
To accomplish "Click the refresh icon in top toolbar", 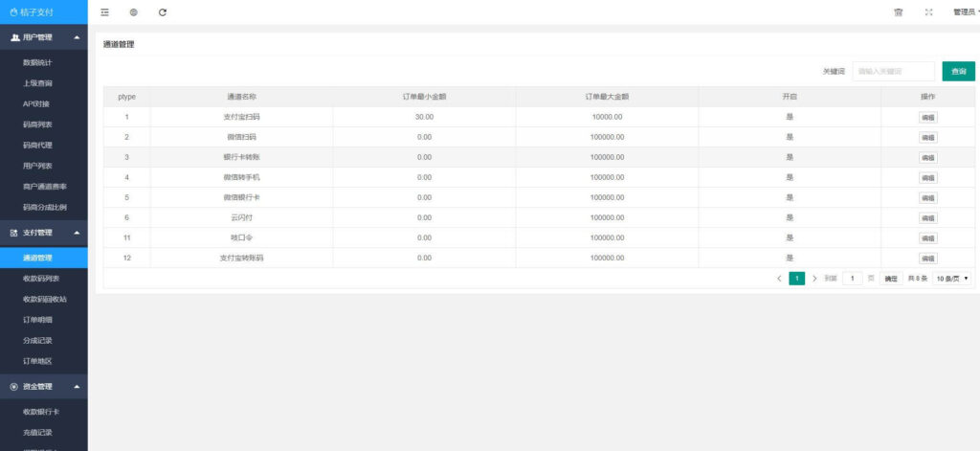I will [x=163, y=12].
